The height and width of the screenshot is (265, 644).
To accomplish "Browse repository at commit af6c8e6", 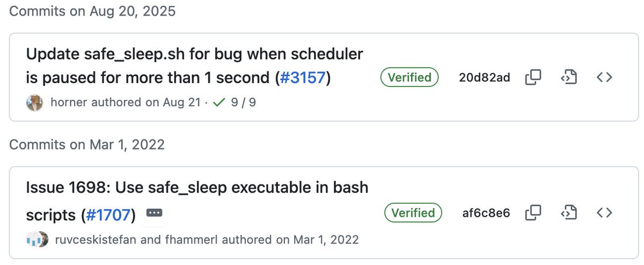I will [604, 213].
